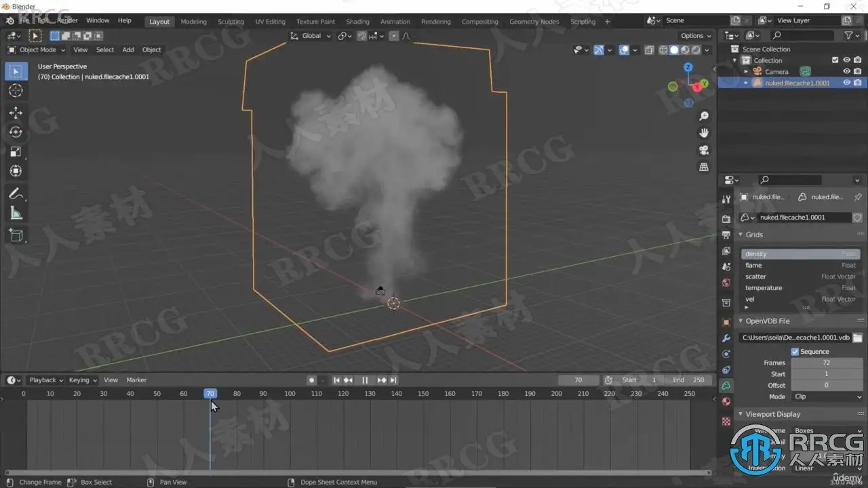This screenshot has width=868, height=488.
Task: Pause the animation playback
Action: point(365,380)
